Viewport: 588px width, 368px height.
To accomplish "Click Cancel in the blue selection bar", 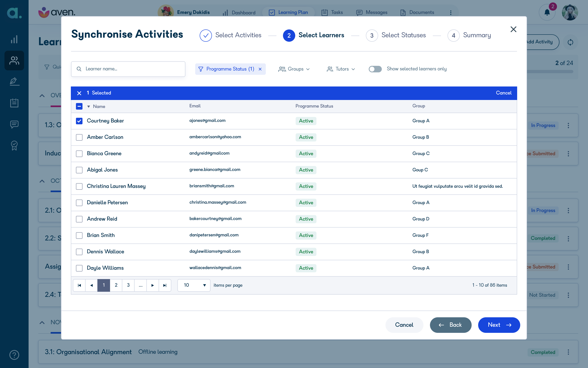I will coord(504,93).
